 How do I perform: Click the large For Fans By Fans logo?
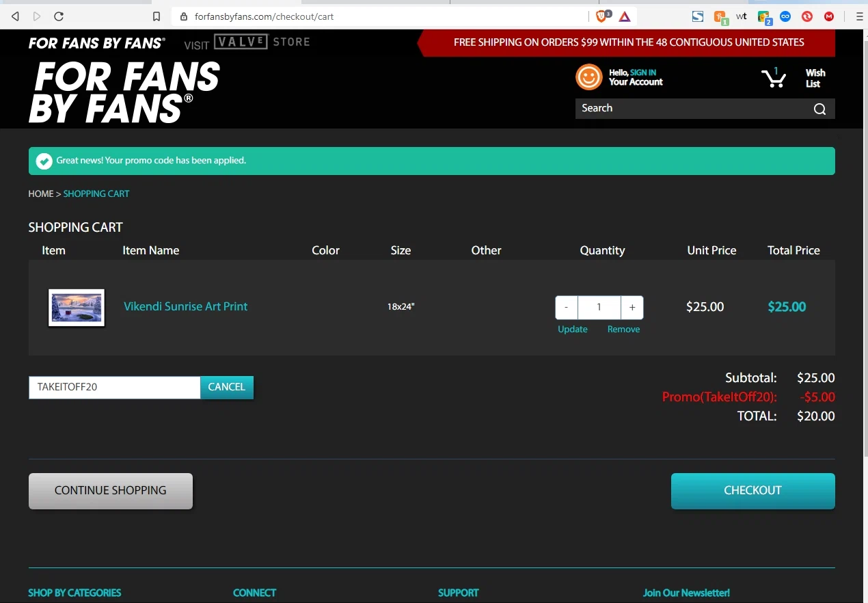coord(124,92)
